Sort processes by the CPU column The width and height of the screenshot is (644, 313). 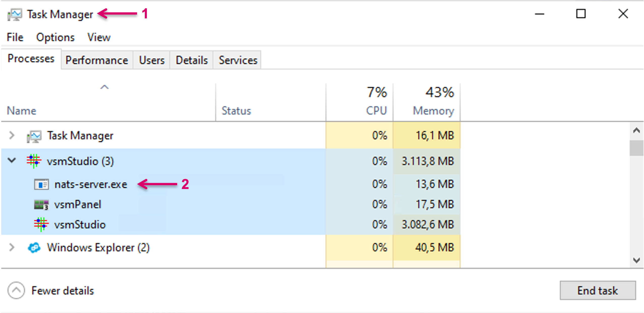click(x=376, y=110)
